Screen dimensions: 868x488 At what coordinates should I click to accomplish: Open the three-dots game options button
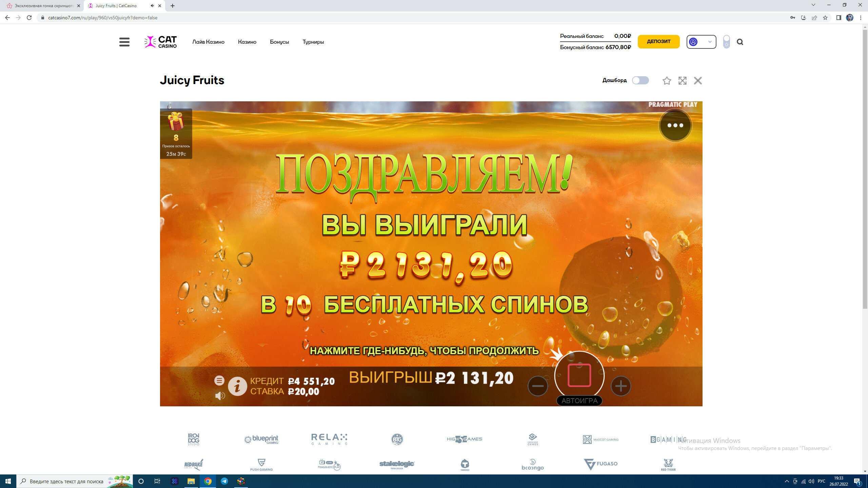pos(675,125)
